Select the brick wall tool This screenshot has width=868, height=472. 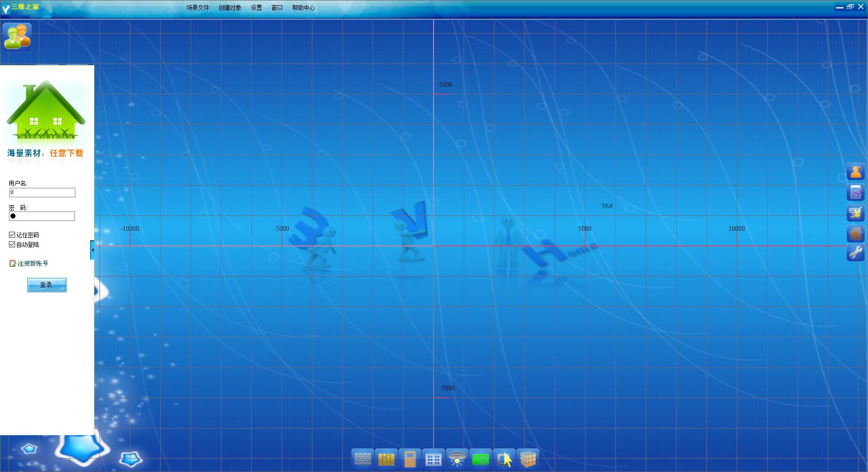coord(362,459)
